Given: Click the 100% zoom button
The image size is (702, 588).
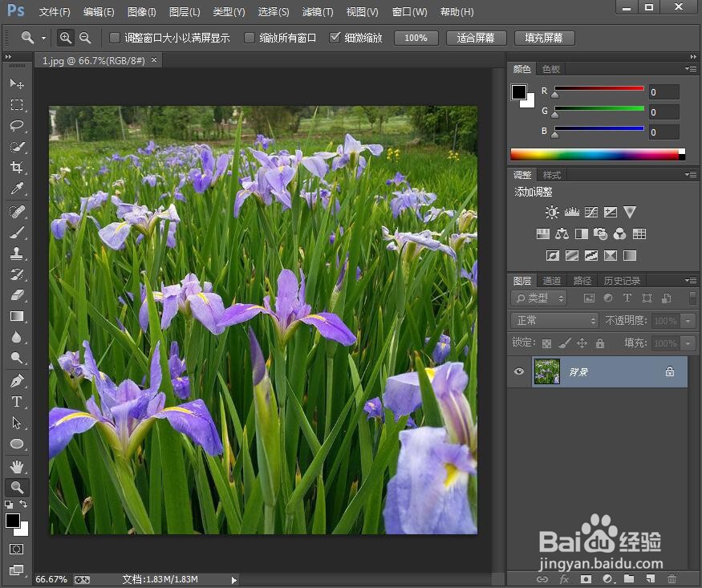Looking at the screenshot, I should pos(416,38).
